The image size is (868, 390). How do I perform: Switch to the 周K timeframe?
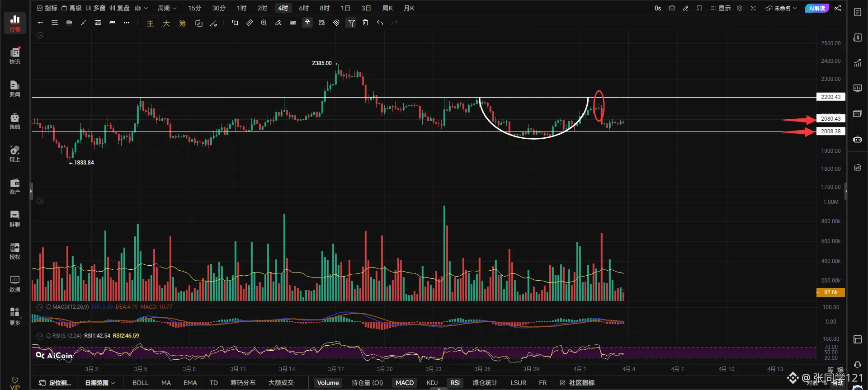[x=387, y=8]
